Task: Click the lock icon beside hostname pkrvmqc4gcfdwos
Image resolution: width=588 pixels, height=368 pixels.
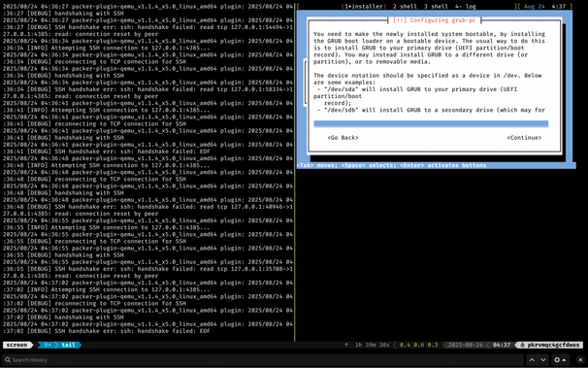Action: 522,345
